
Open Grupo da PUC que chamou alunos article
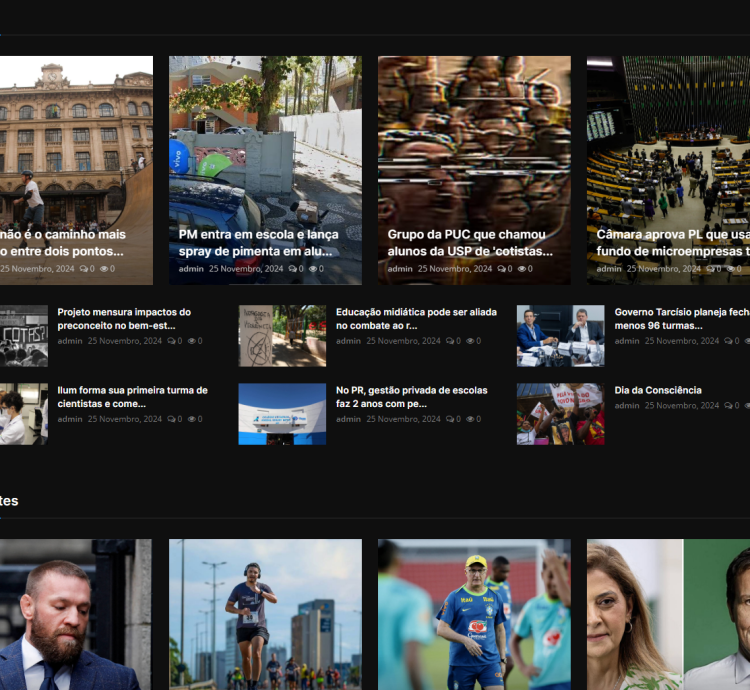467,242
